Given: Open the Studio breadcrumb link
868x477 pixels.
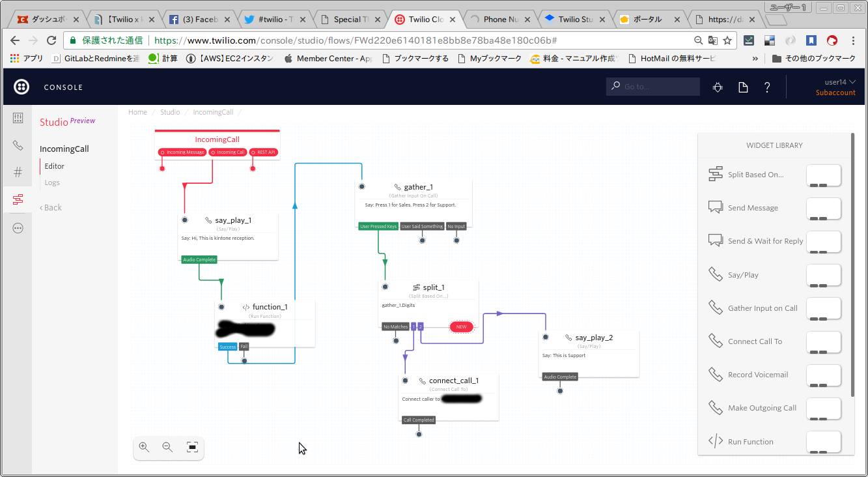Looking at the screenshot, I should [x=170, y=112].
